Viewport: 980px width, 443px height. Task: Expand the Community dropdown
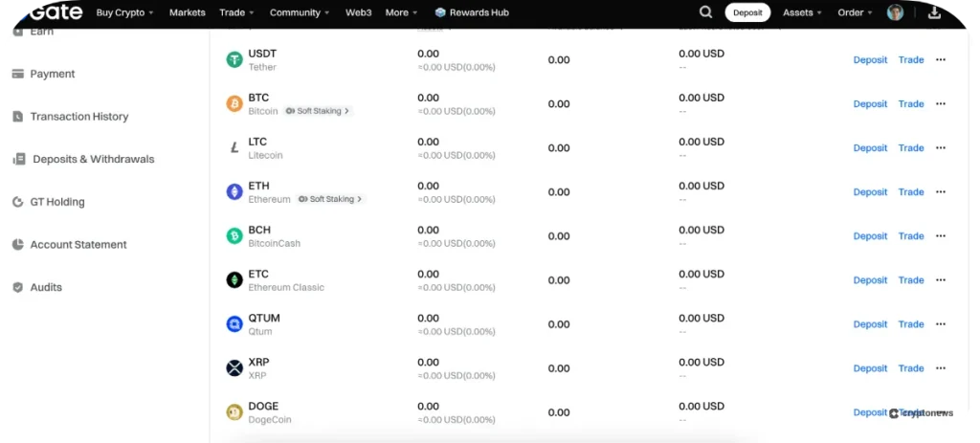click(x=300, y=12)
